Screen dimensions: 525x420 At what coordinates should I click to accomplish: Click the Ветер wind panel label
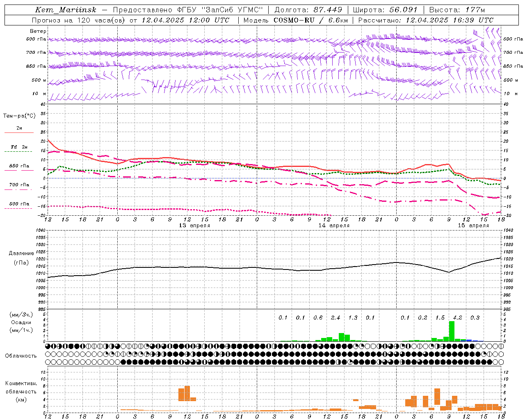pos(38,31)
